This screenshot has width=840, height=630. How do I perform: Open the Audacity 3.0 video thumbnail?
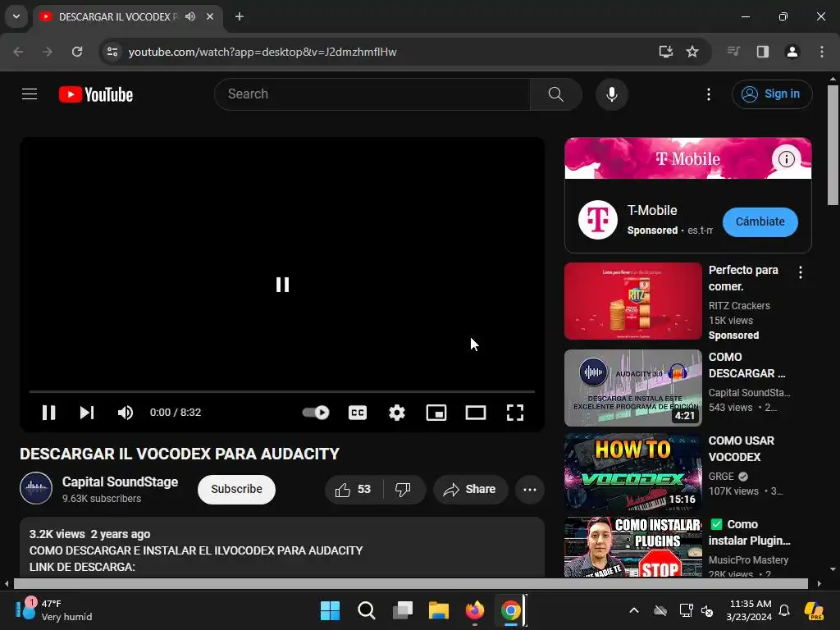tap(632, 388)
